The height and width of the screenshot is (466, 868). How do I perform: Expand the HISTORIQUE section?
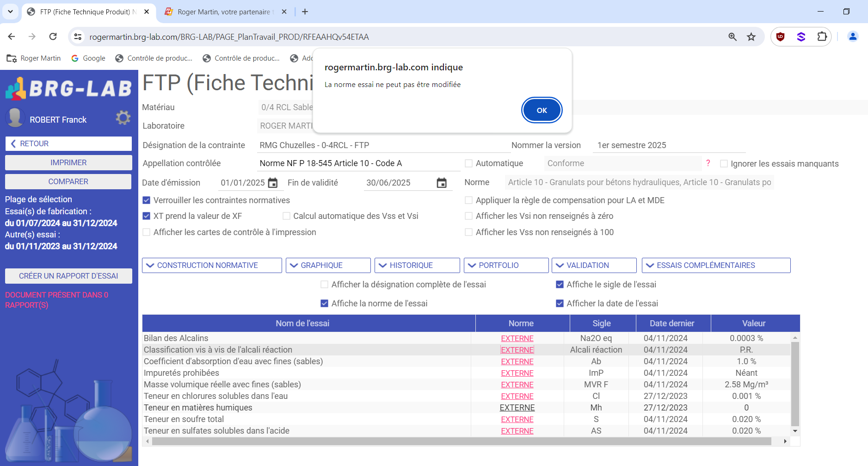click(x=417, y=265)
